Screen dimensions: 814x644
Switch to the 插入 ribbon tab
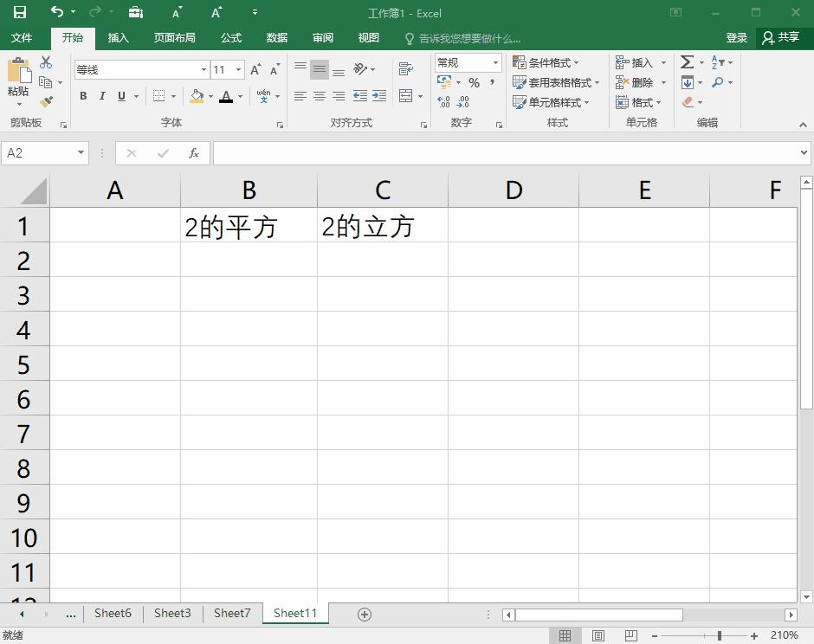click(118, 37)
